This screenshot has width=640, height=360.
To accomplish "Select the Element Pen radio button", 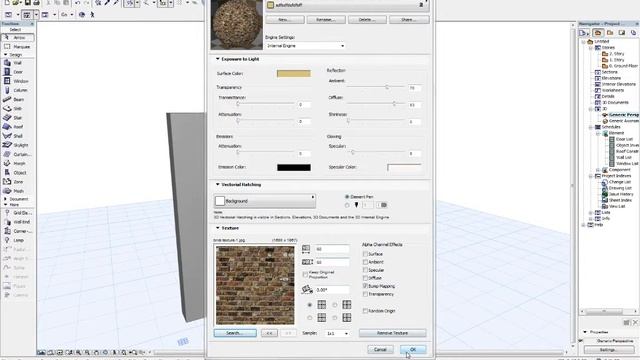I will point(347,197).
